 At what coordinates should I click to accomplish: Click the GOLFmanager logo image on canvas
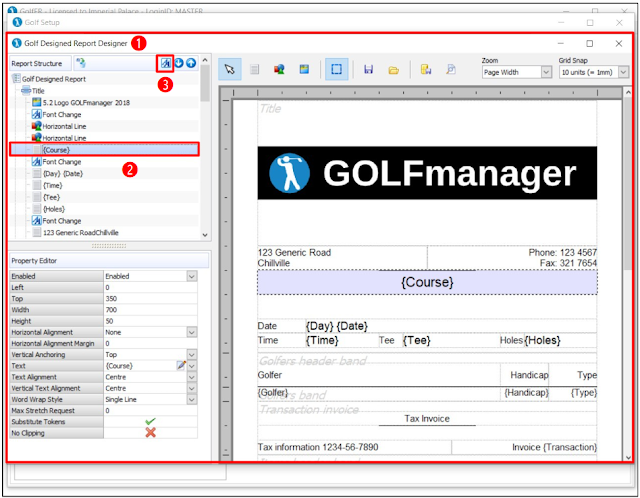click(x=427, y=173)
